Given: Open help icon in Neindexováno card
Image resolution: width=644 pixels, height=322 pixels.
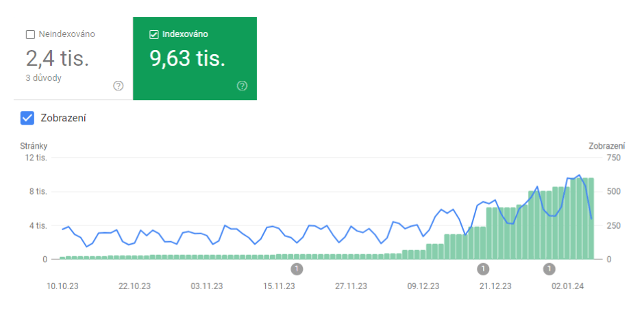Looking at the screenshot, I should 119,86.
